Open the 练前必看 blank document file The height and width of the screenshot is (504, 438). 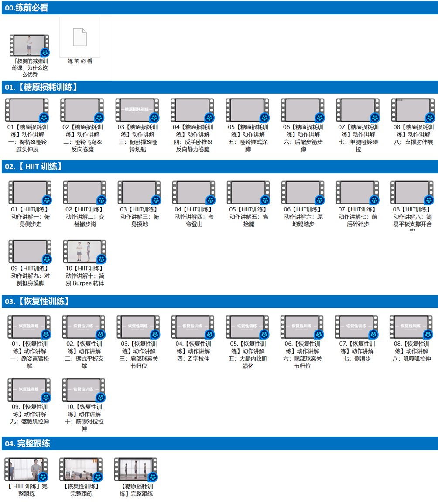pos(80,37)
